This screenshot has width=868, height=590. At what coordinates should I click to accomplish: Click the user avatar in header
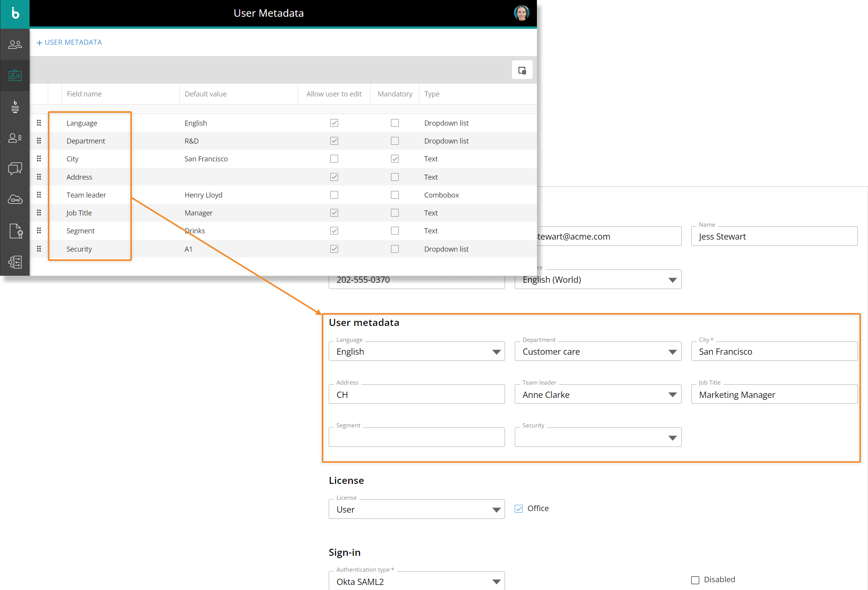(x=521, y=13)
